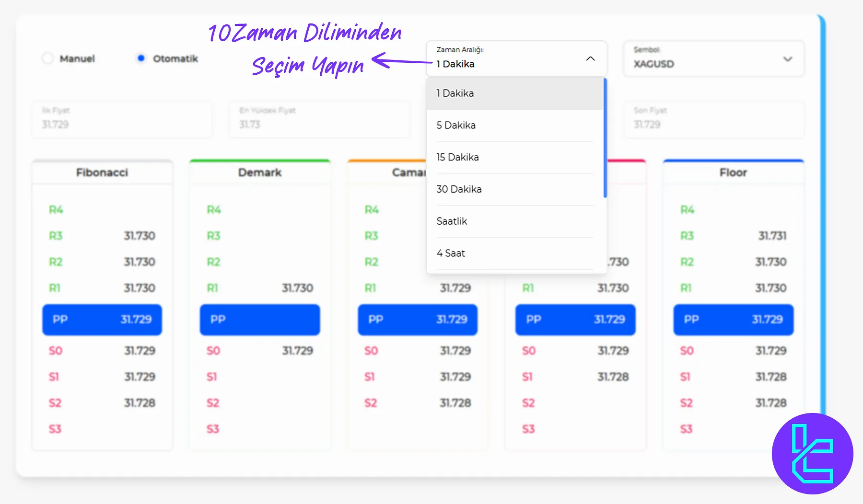The image size is (863, 504).
Task: Click the En Yüksek Fiyat input field
Action: (x=319, y=120)
